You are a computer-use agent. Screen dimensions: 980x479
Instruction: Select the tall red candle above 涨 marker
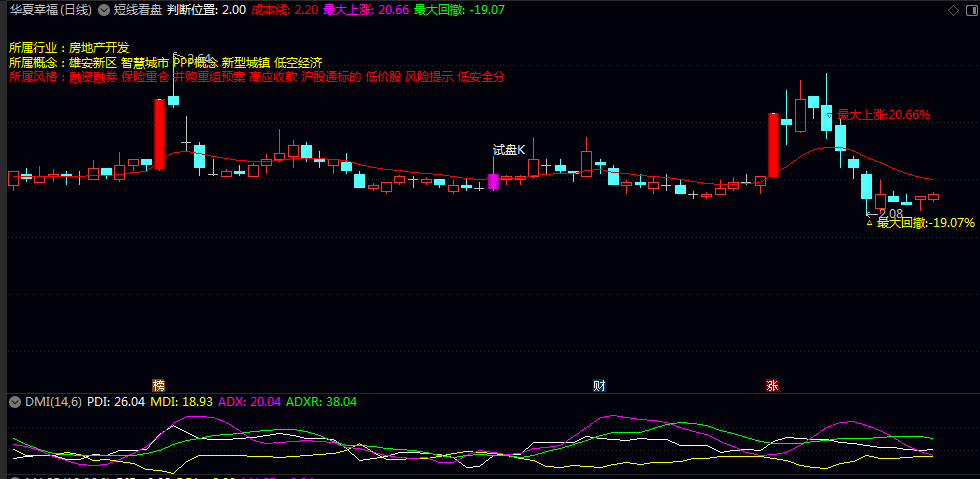tap(774, 145)
